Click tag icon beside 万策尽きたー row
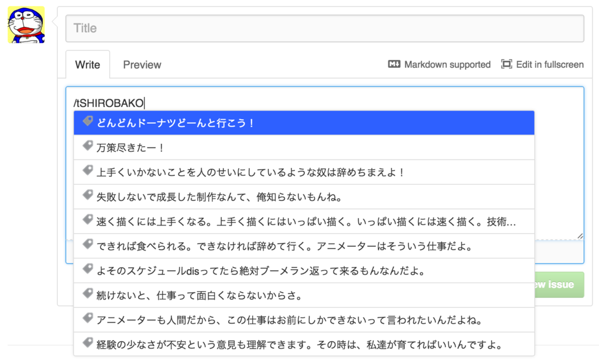Screen dimensions: 599x364 point(88,145)
